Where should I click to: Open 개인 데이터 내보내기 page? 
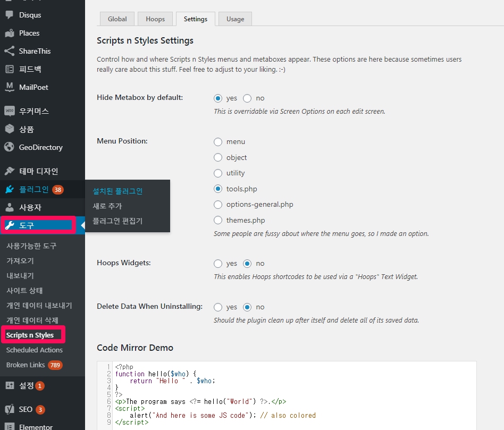39,305
